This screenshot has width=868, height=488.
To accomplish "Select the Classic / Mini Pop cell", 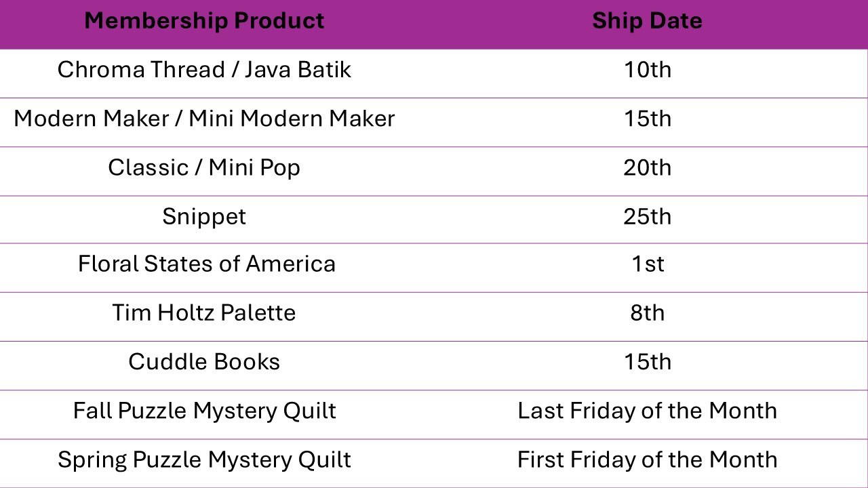I will point(204,167).
